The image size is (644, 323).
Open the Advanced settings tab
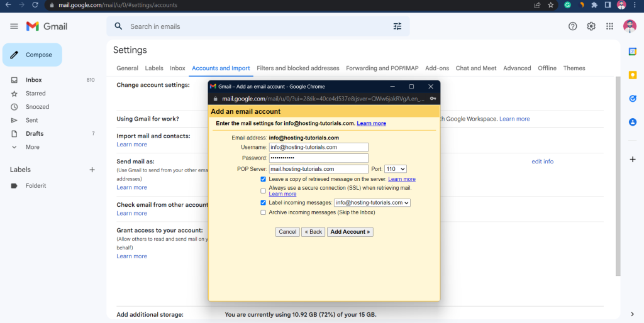pyautogui.click(x=517, y=68)
